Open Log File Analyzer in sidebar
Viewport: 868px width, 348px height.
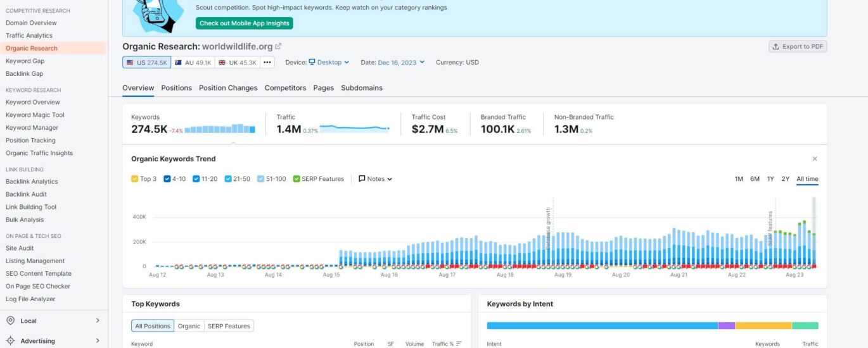click(x=30, y=299)
